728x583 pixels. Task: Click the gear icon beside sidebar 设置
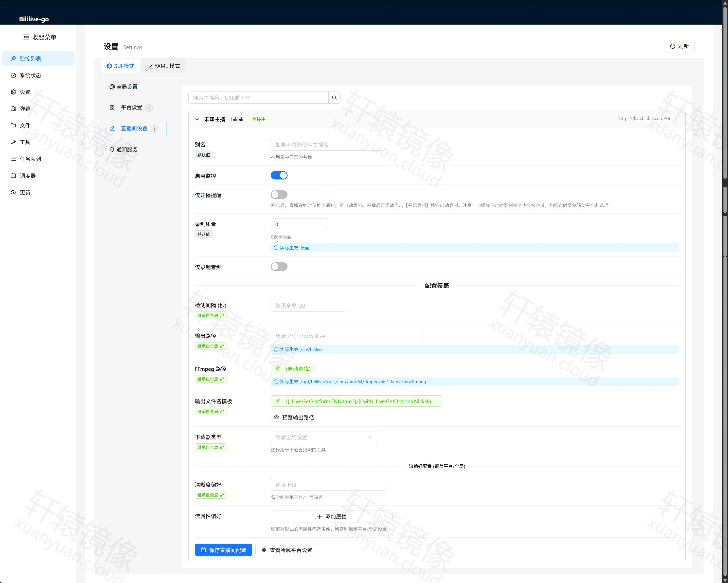[13, 92]
